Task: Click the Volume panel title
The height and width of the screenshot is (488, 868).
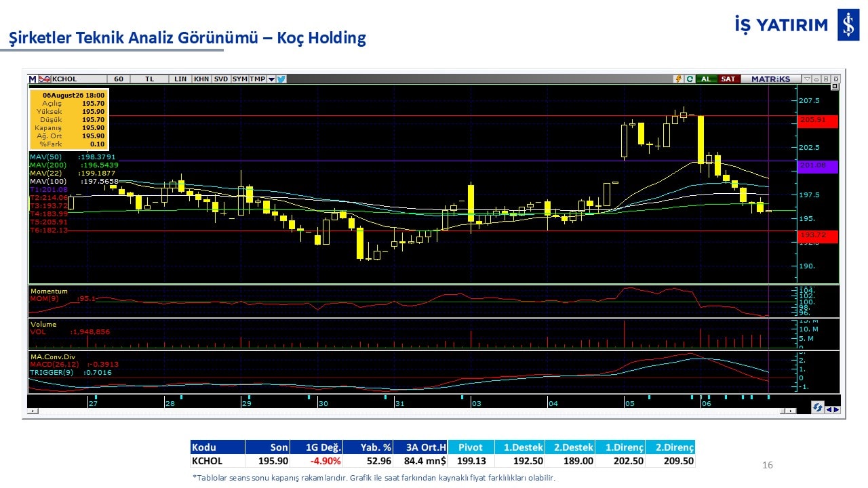Action: tap(43, 325)
